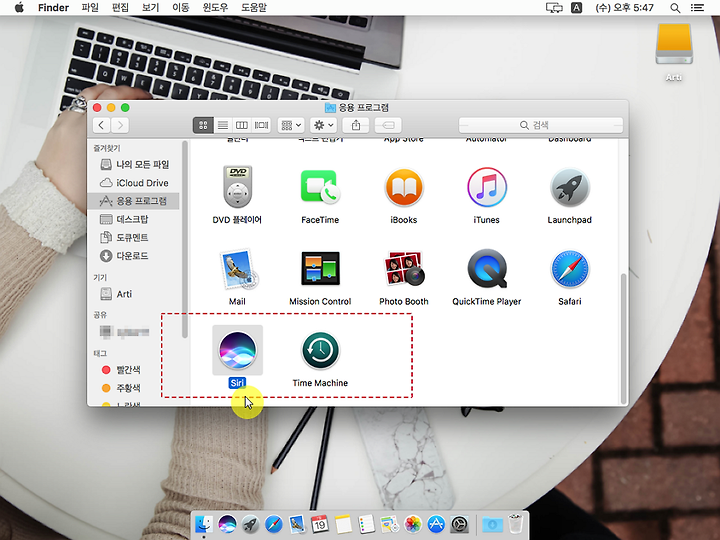720x540 pixels.
Task: Switch to Cover Flow view in Finder toolbar
Action: pos(261,125)
